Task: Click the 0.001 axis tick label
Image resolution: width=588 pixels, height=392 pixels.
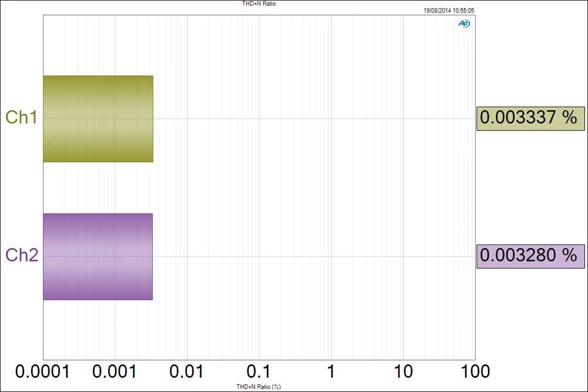Action: coord(115,372)
